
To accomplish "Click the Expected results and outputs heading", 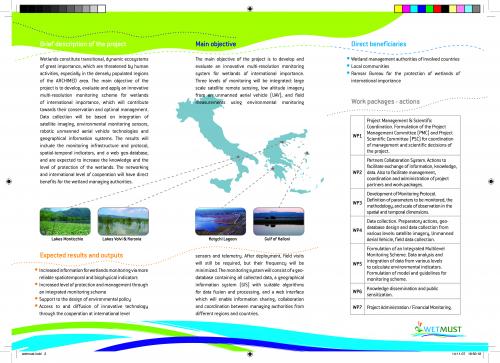I will (81, 255).
